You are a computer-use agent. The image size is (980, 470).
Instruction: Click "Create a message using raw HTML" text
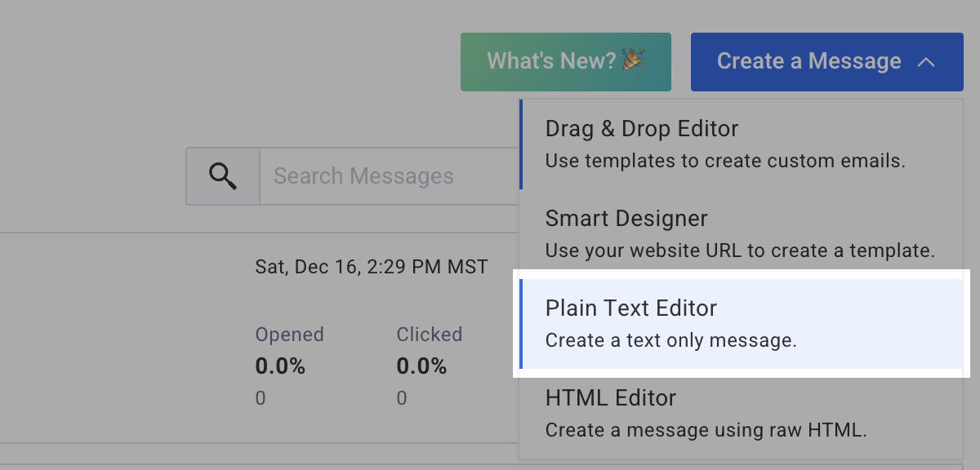coord(706,430)
